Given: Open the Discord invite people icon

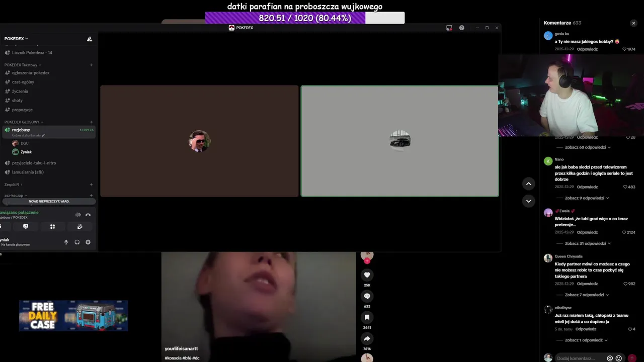Looking at the screenshot, I should [x=90, y=39].
